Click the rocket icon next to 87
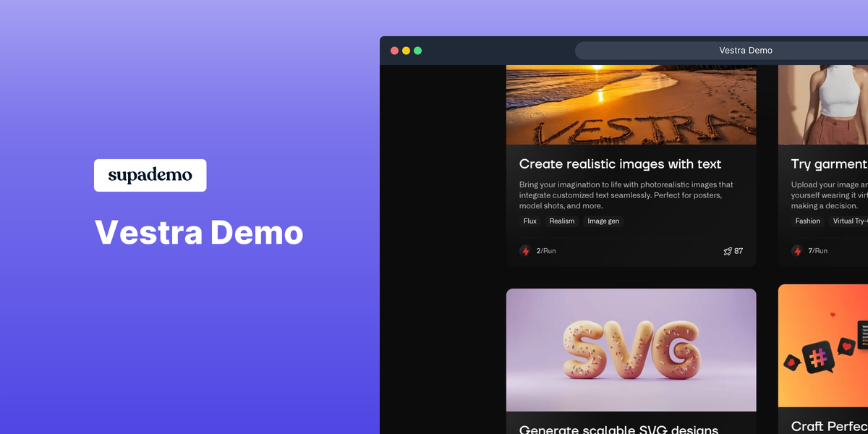868x434 pixels. 728,251
